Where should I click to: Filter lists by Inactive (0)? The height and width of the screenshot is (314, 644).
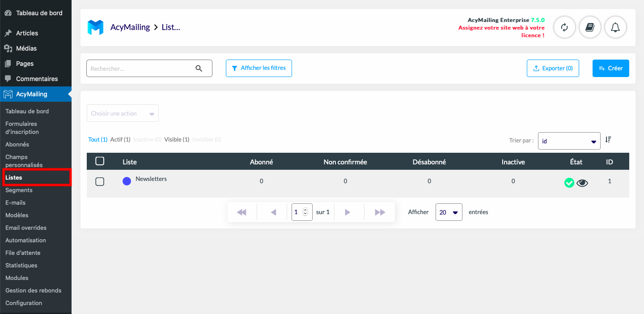(x=148, y=140)
